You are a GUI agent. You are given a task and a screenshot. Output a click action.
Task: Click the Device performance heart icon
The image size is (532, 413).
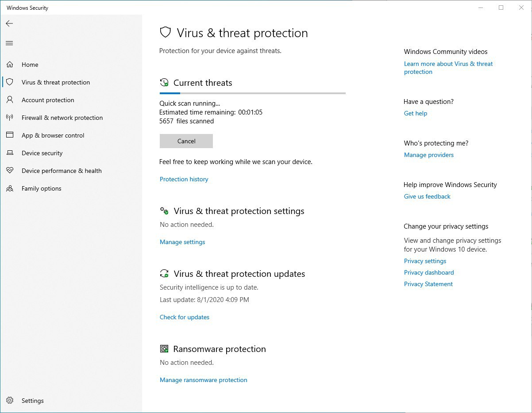click(x=10, y=171)
